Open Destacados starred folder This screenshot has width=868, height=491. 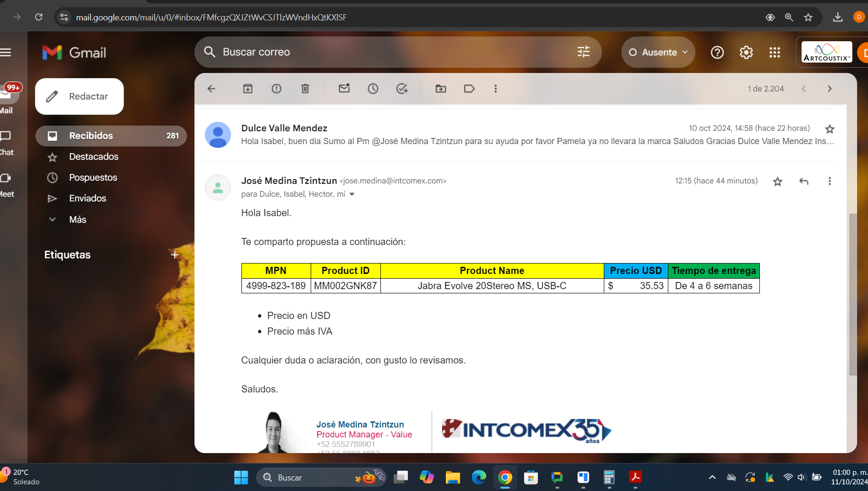pos(93,156)
